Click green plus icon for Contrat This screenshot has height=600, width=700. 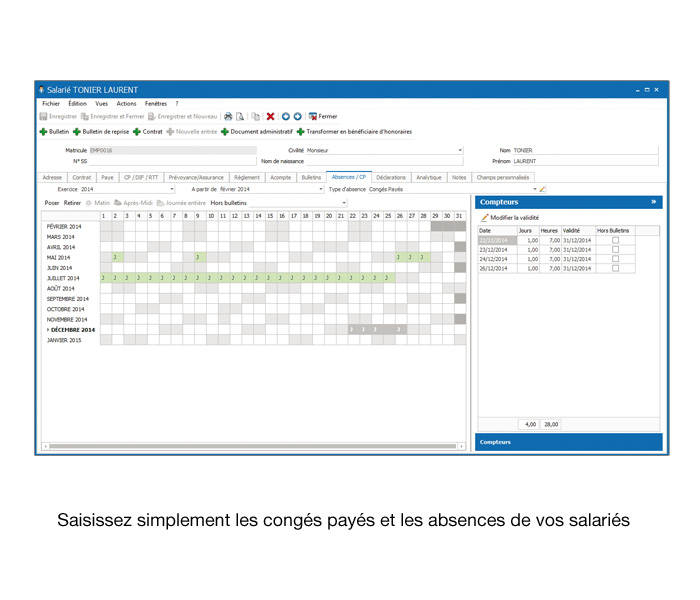(x=137, y=132)
